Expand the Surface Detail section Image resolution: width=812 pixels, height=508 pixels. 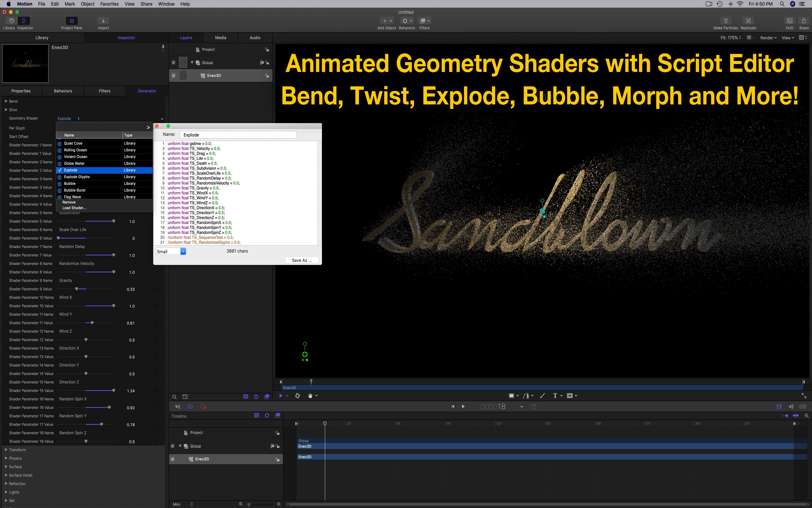click(6, 475)
